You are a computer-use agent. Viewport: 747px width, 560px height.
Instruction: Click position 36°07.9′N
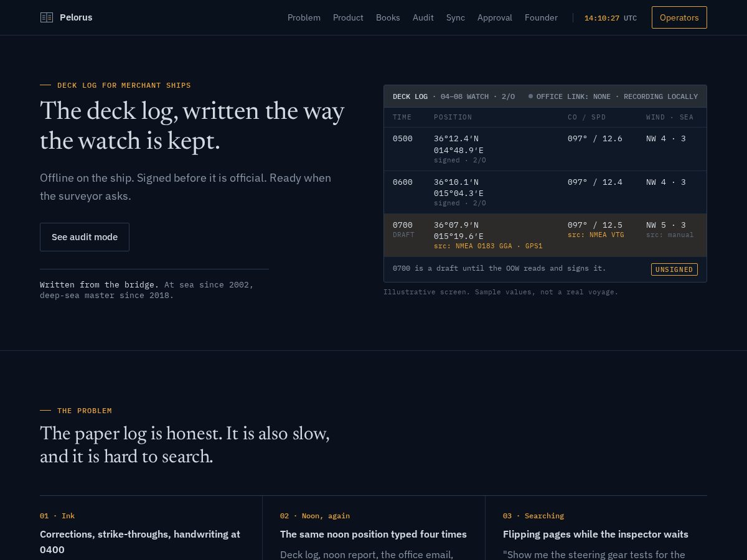(456, 225)
